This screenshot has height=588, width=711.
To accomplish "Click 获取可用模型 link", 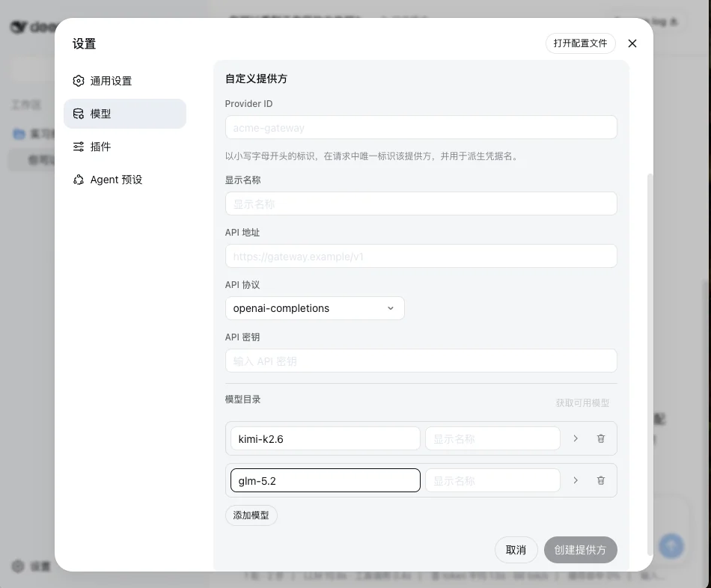I will click(582, 402).
